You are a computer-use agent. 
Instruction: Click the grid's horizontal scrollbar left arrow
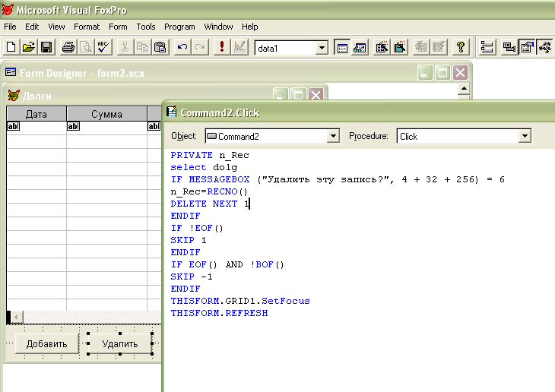tap(15, 317)
